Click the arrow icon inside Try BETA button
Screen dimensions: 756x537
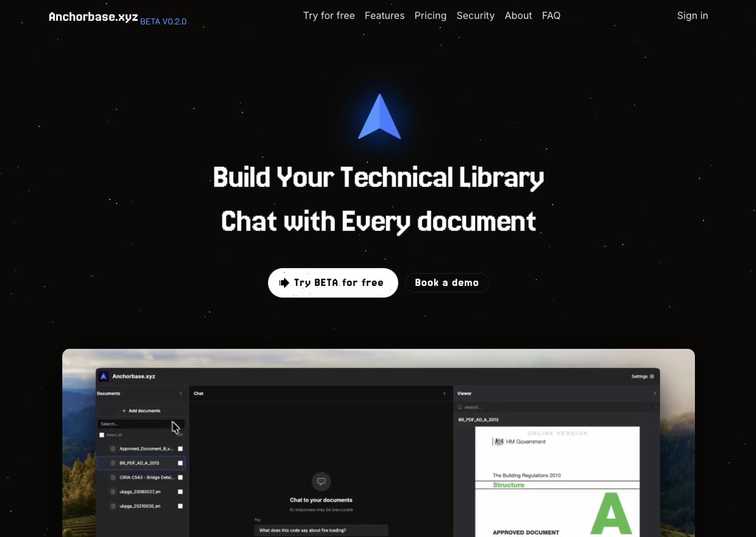[284, 283]
